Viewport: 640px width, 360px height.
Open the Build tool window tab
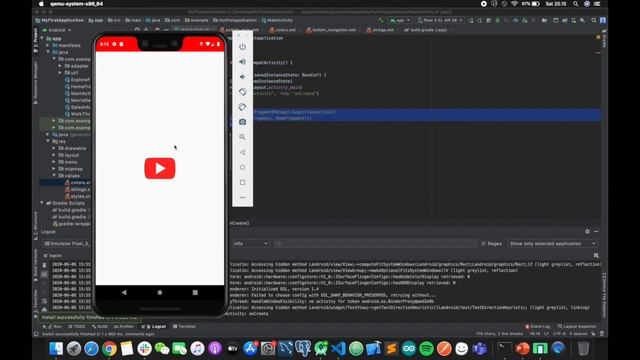pyautogui.click(x=100, y=327)
